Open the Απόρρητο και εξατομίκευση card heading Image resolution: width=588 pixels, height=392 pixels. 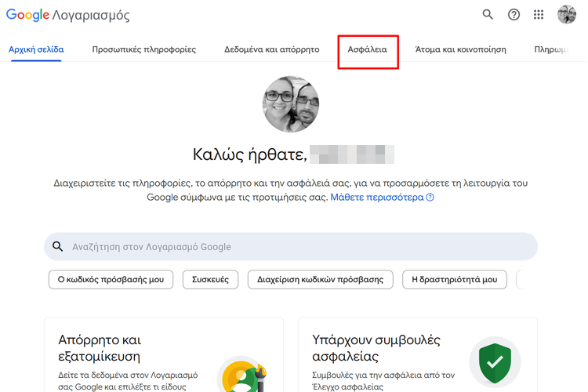(x=100, y=348)
